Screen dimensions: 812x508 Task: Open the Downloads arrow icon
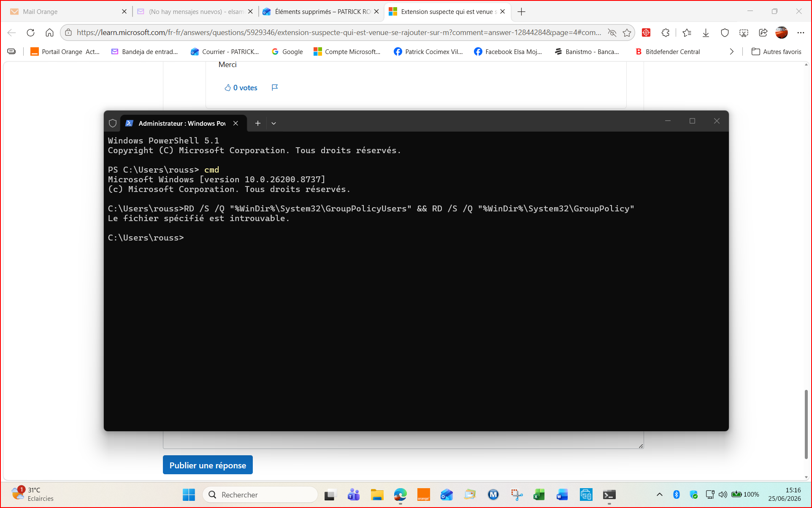[x=706, y=32]
